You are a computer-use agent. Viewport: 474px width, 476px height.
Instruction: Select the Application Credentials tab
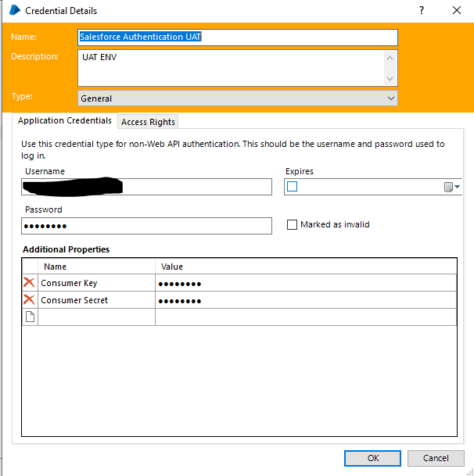(x=65, y=121)
